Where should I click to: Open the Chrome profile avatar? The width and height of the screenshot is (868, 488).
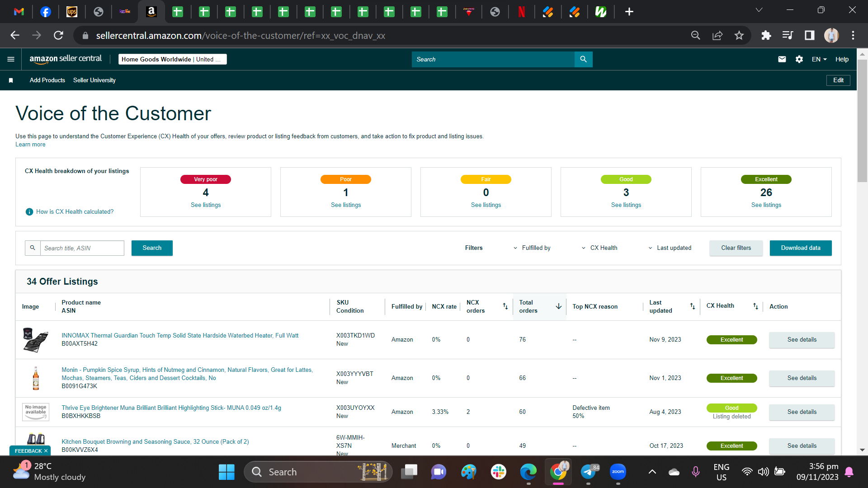coord(831,35)
